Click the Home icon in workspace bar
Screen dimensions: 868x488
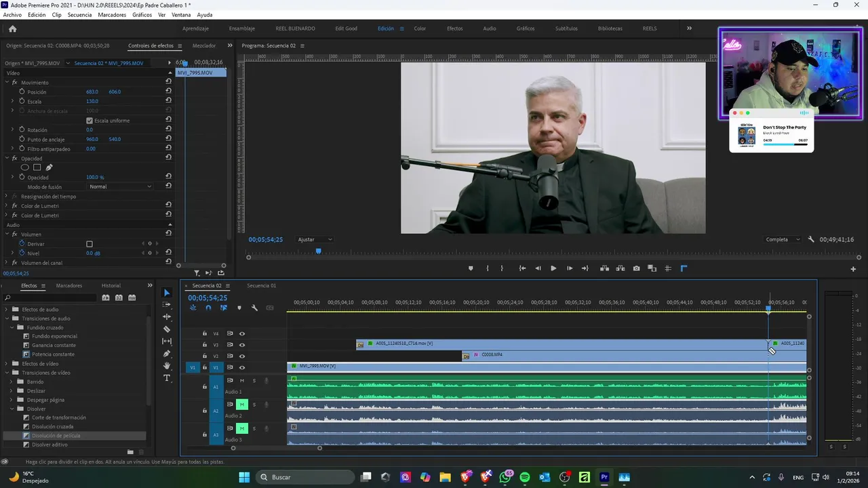[x=12, y=28]
